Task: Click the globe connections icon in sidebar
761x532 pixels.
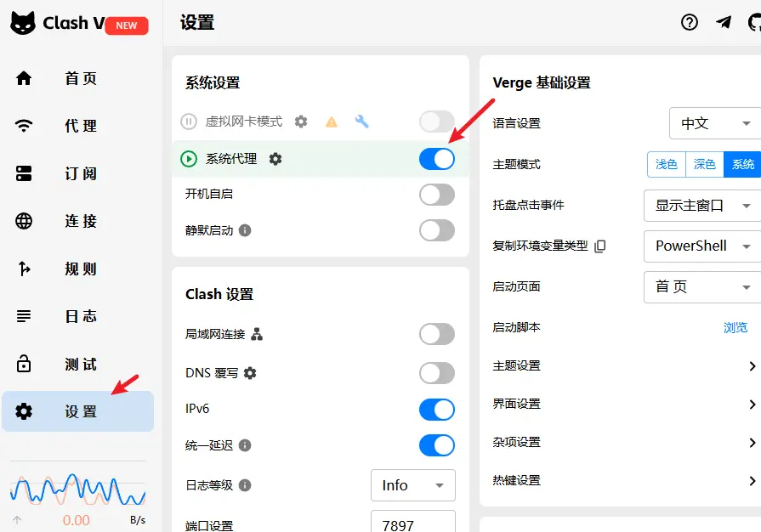Action: coord(24,221)
